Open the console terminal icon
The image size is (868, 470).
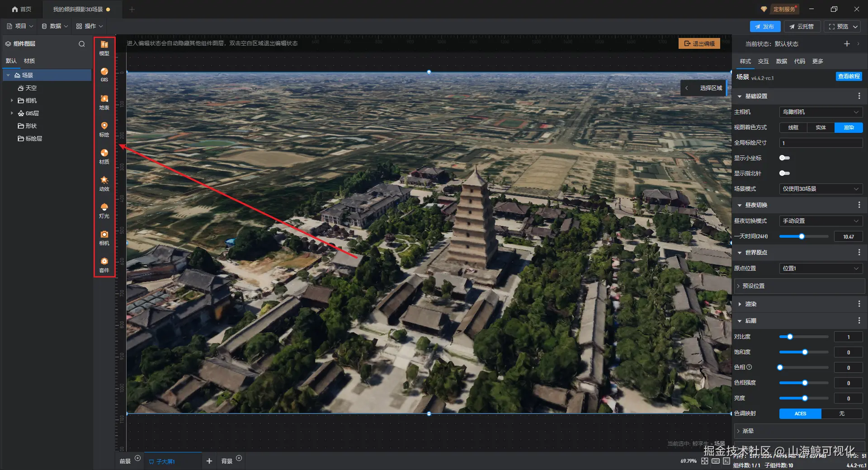(x=726, y=461)
